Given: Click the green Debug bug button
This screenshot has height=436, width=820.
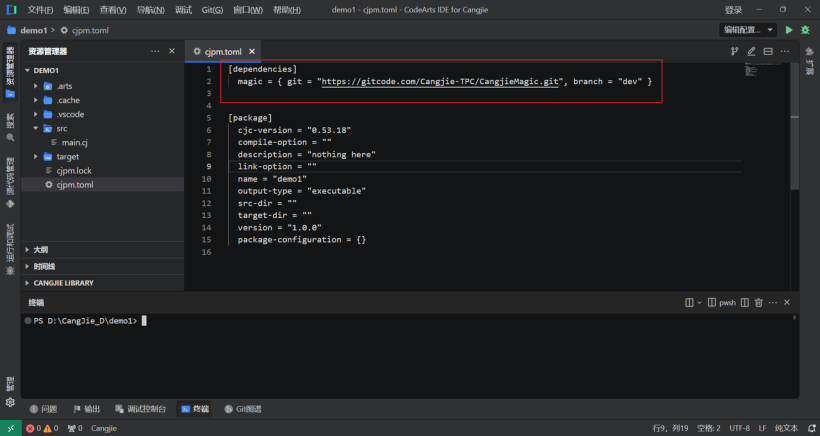Looking at the screenshot, I should (805, 30).
